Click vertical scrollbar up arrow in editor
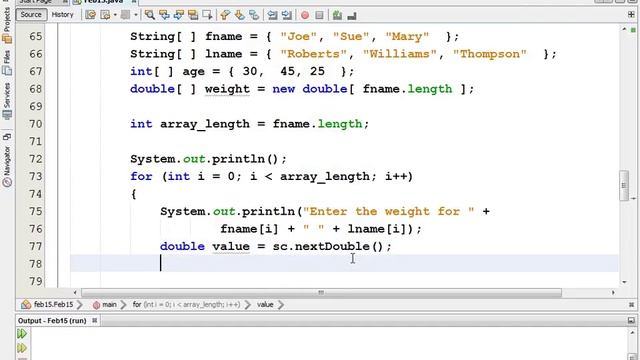This screenshot has width=640, height=360. [624, 29]
